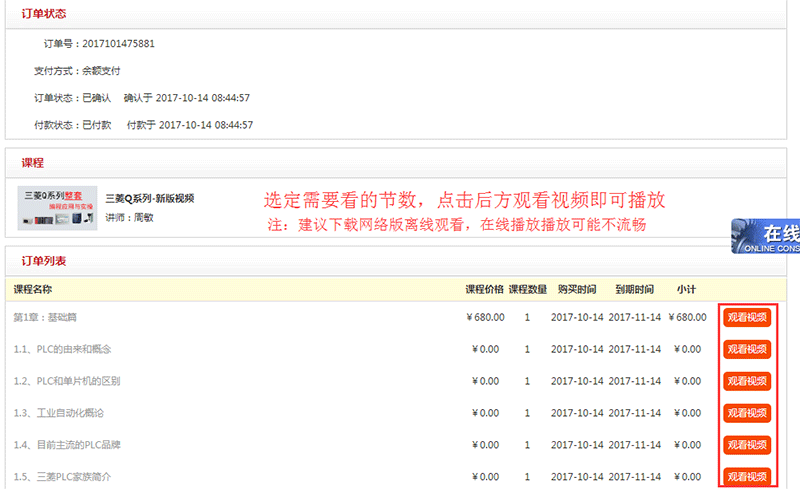Play video for 1.1 PLC的由来和概念
Screen dimensions: 800x489
tap(746, 349)
